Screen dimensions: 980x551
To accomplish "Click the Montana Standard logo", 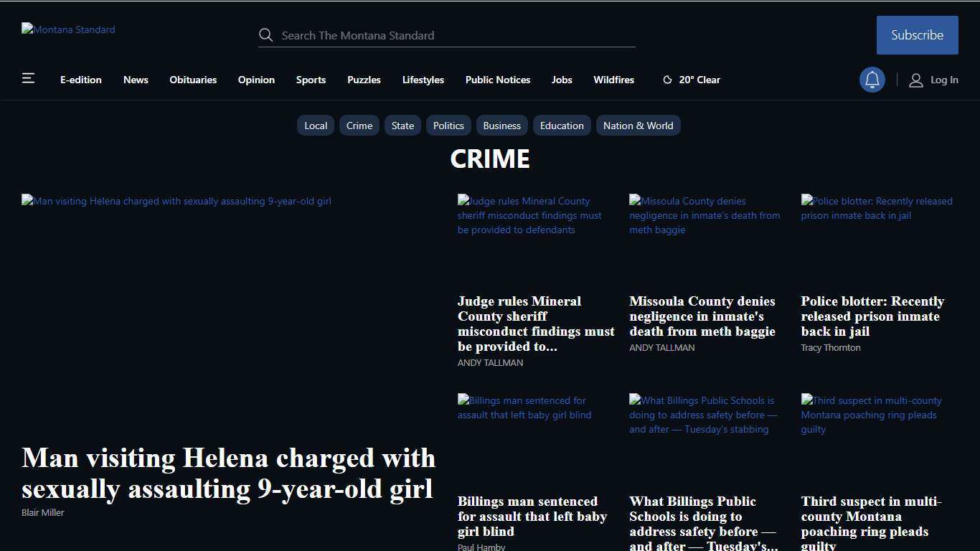I will pos(68,29).
